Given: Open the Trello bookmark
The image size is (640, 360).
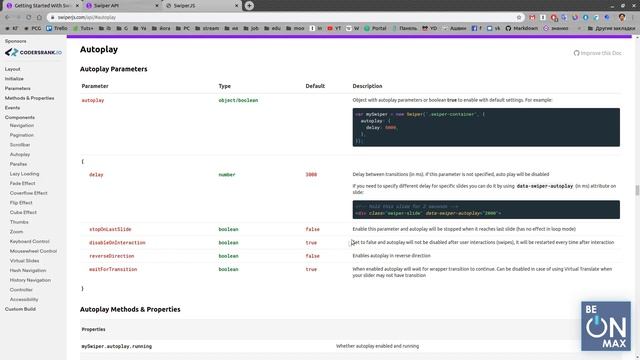Looking at the screenshot, I should tap(57, 28).
